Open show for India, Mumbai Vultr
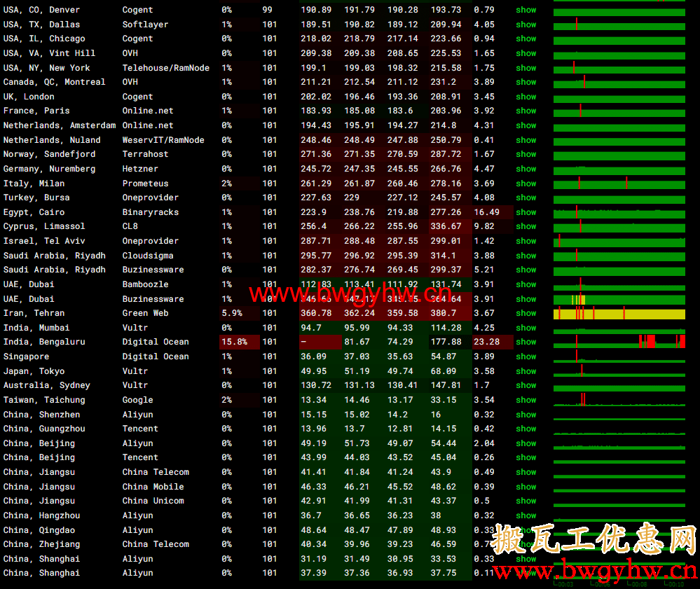 point(526,328)
